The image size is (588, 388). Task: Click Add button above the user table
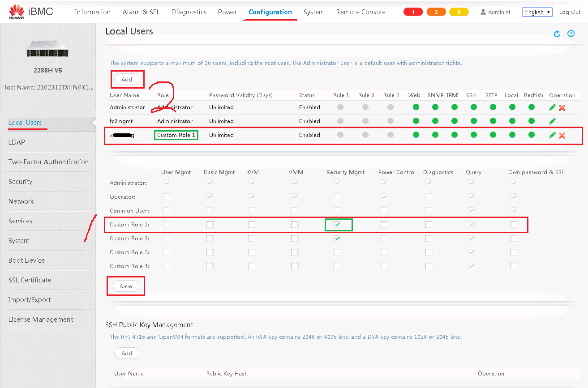point(127,79)
